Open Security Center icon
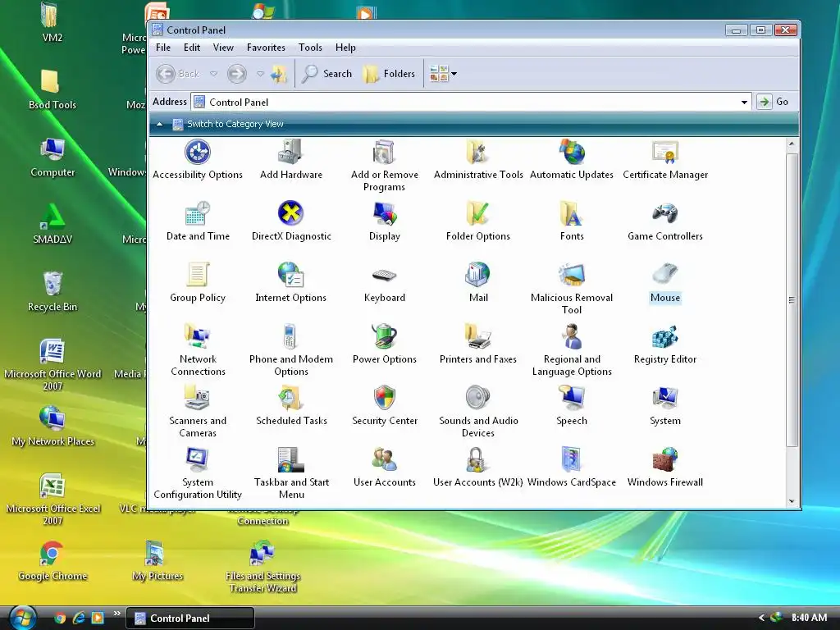840x630 pixels. (384, 406)
